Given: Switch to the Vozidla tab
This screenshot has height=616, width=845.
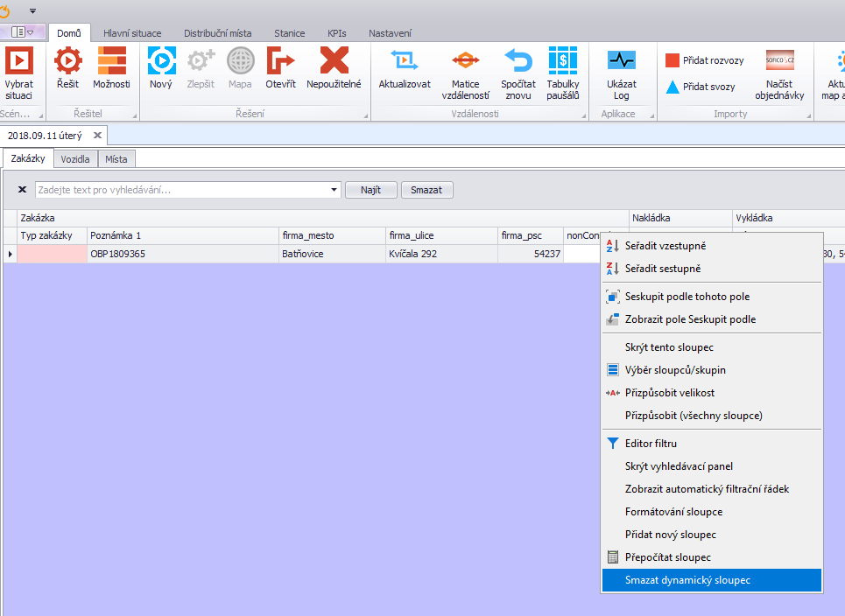Looking at the screenshot, I should point(75,159).
